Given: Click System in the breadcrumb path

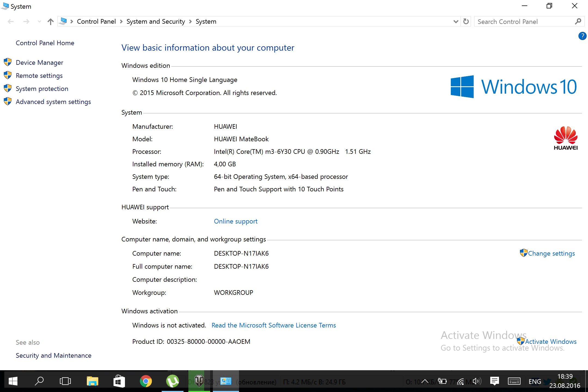Looking at the screenshot, I should [x=206, y=22].
